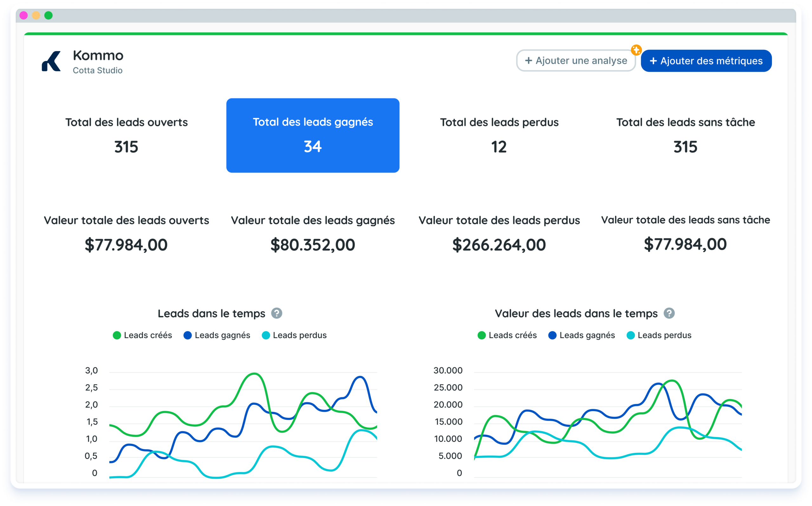812x506 pixels.
Task: Open help icon beside Leads dans le temps
Action: [276, 313]
